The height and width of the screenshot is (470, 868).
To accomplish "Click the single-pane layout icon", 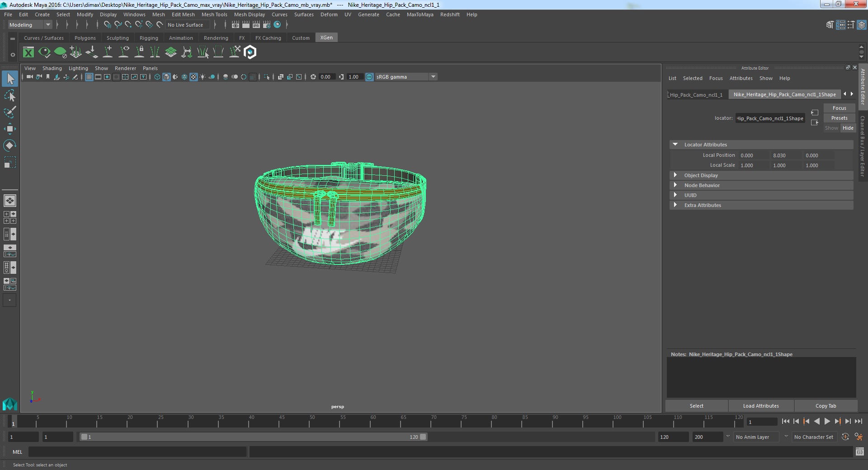I will click(x=10, y=201).
